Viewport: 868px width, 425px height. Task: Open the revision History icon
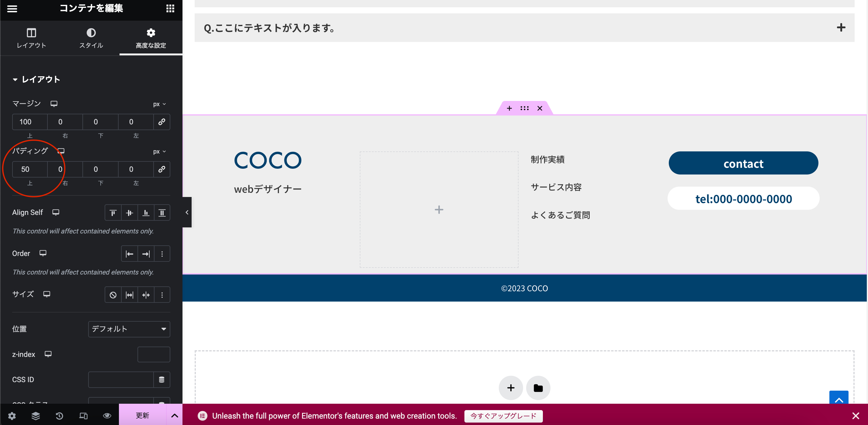pyautogui.click(x=59, y=416)
